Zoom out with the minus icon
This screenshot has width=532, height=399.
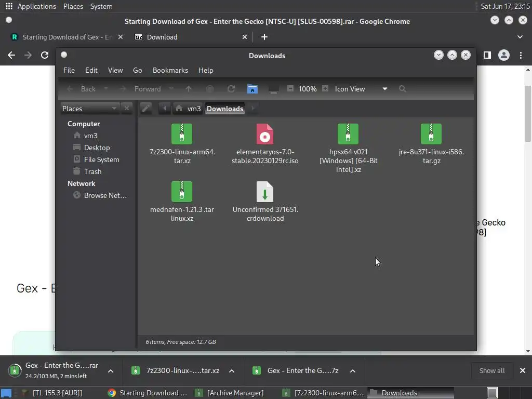click(290, 88)
